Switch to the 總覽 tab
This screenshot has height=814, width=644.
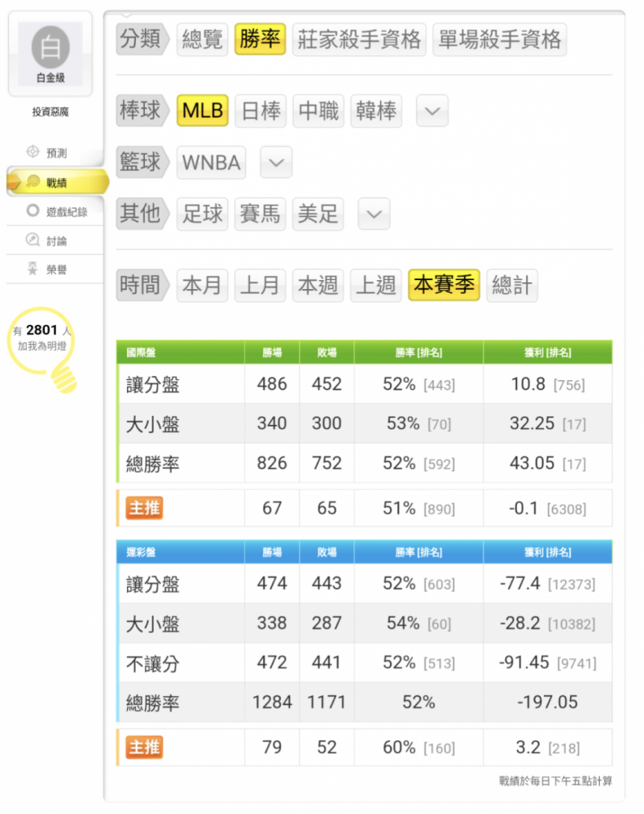[203, 39]
